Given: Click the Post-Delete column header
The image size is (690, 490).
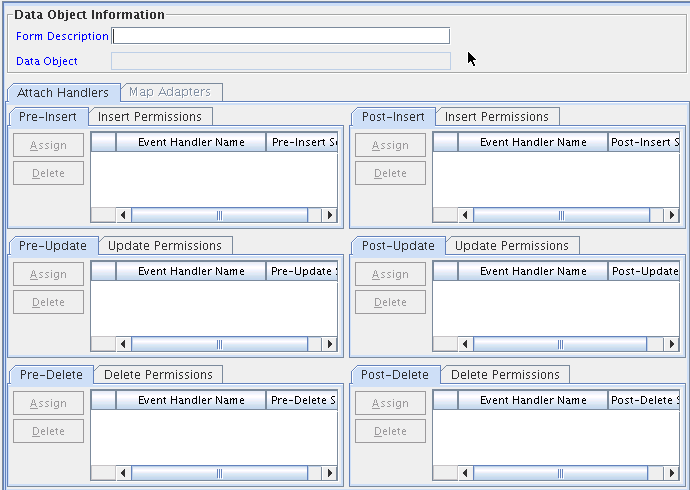Looking at the screenshot, I should coord(644,400).
